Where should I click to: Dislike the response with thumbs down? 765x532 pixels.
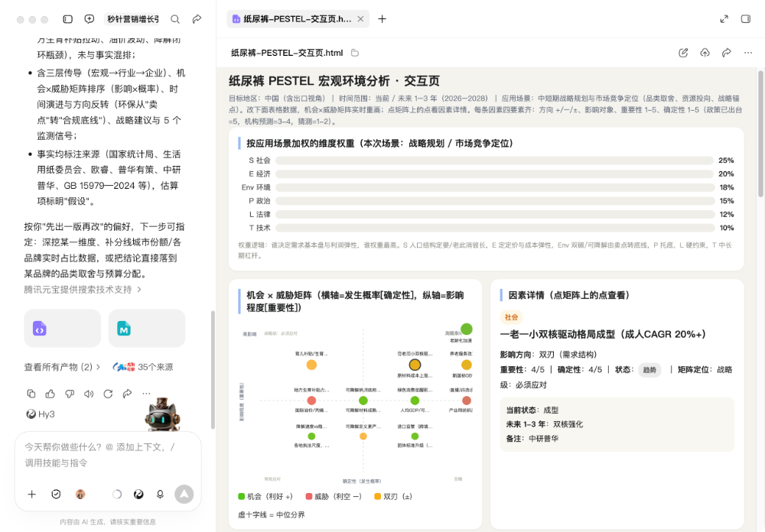70,394
